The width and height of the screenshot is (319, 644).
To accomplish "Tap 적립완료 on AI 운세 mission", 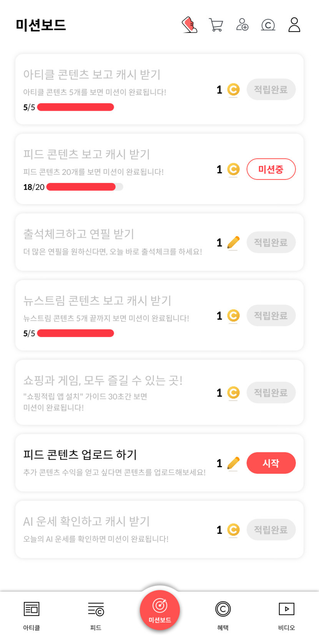I will [271, 530].
